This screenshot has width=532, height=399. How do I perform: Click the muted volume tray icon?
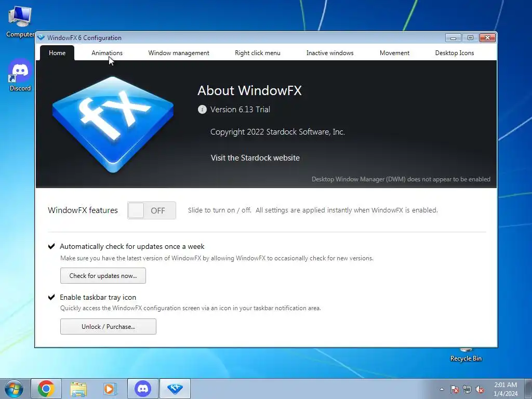(480, 389)
